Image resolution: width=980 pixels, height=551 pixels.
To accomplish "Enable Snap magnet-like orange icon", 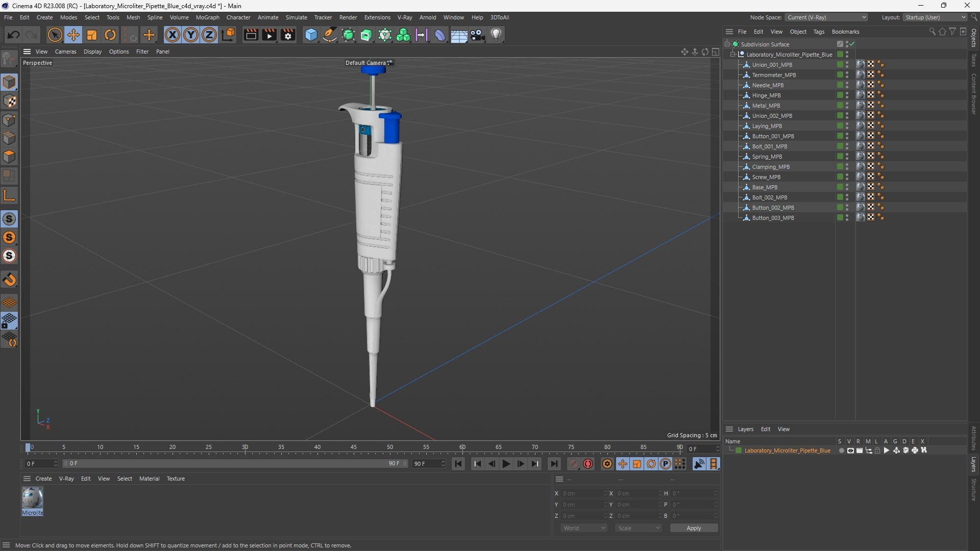I will pyautogui.click(x=9, y=280).
